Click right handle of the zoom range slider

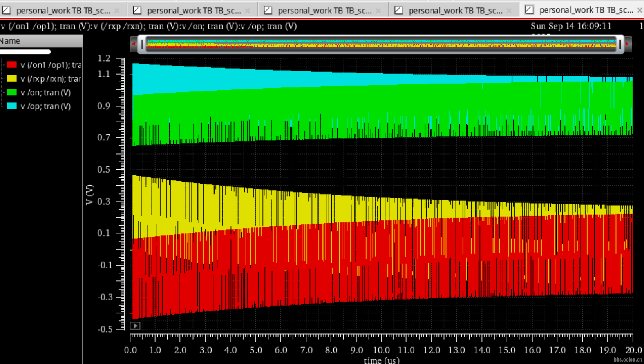(620, 44)
